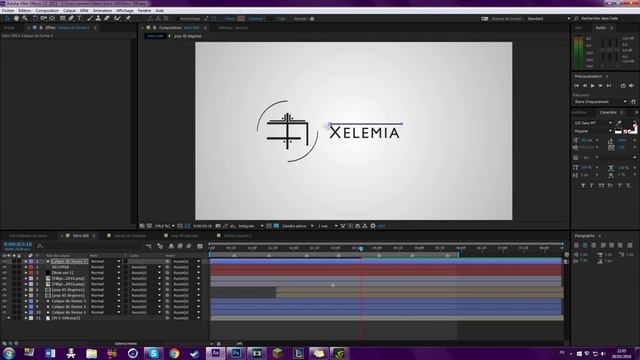Image resolution: width=640 pixels, height=360 pixels.
Task: Select the Hand tool
Action: pyautogui.click(x=16, y=18)
